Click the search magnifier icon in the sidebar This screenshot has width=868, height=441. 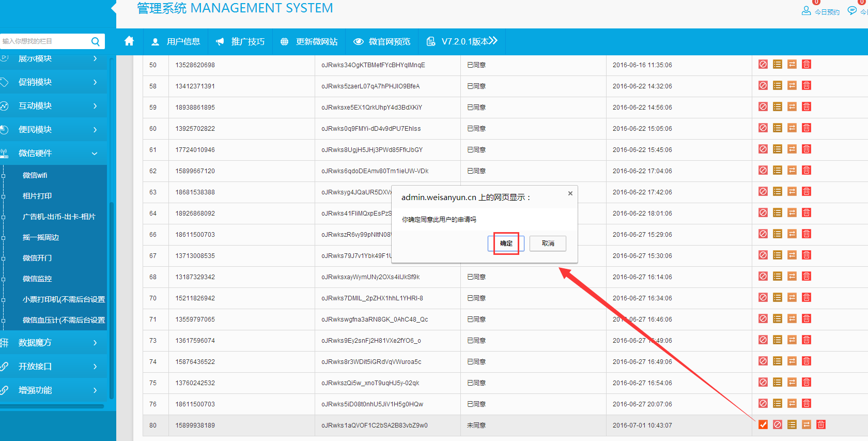[96, 41]
